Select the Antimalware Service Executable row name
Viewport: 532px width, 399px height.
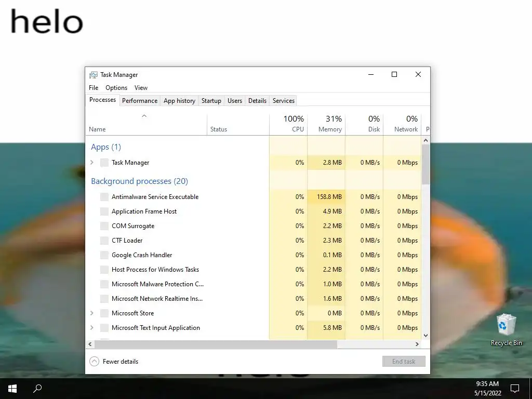click(155, 197)
